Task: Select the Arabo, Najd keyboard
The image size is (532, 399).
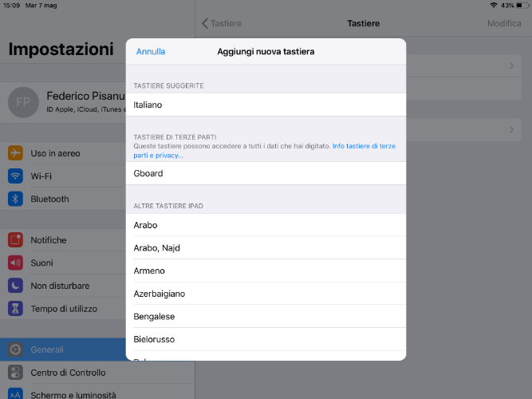Action: pyautogui.click(x=266, y=248)
